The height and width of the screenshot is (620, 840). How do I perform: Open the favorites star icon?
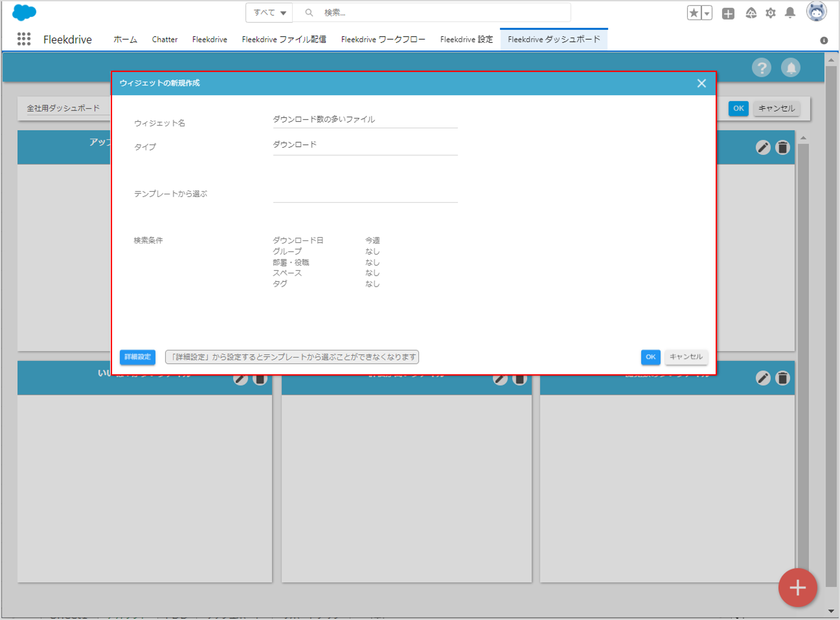694,13
